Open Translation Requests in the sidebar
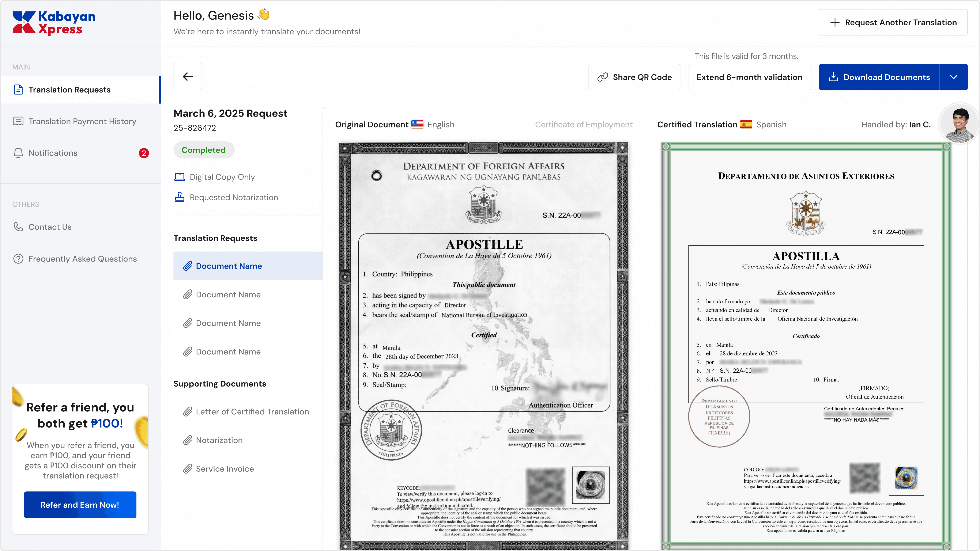Screen dimensions: 980x551 69,90
